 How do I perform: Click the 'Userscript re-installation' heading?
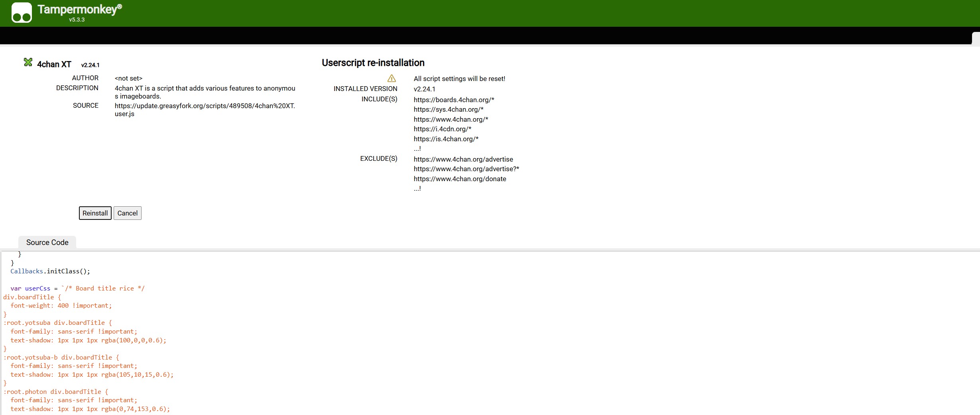pyautogui.click(x=373, y=63)
